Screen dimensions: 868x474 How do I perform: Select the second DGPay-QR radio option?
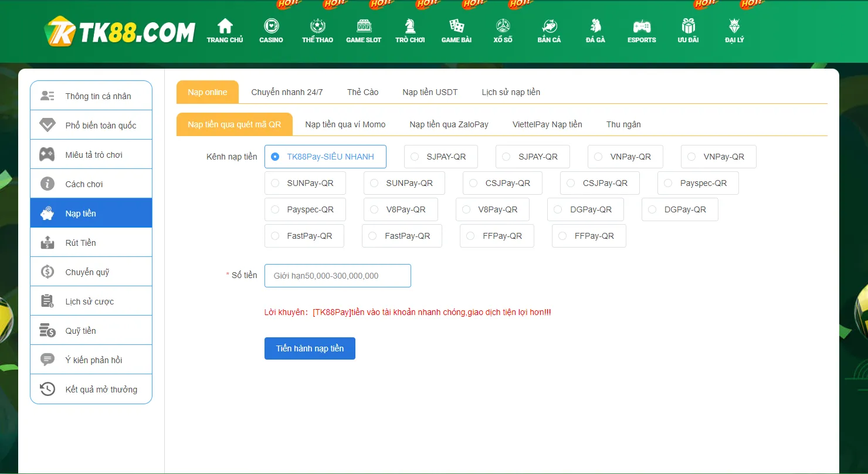click(x=680, y=209)
